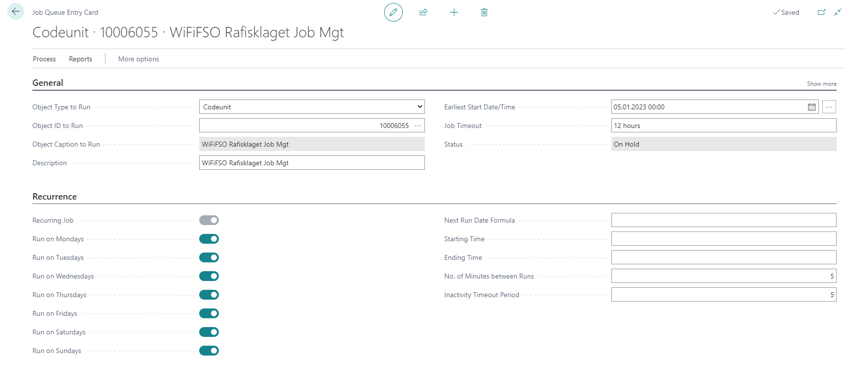Click the share icon
This screenshot has height=382, width=868.
tap(423, 12)
